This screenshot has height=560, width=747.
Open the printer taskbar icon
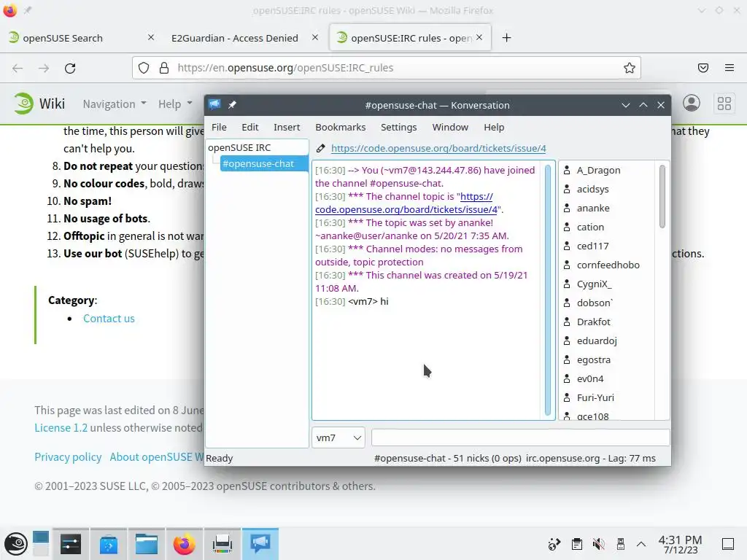pos(222,544)
